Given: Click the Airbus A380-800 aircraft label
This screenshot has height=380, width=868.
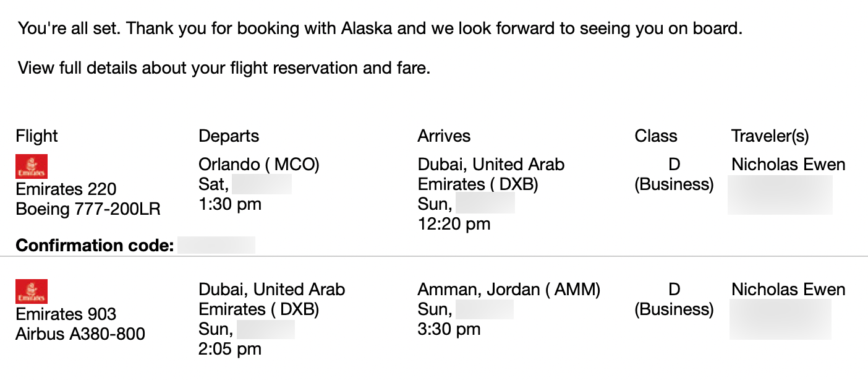Looking at the screenshot, I should (81, 334).
